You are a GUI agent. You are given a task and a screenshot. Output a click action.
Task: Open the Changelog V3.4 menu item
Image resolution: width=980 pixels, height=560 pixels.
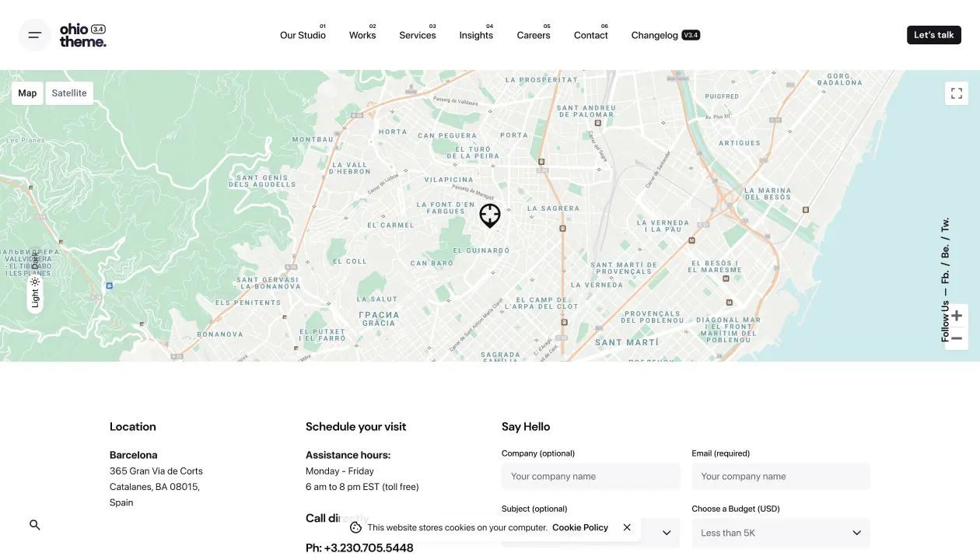coord(665,35)
